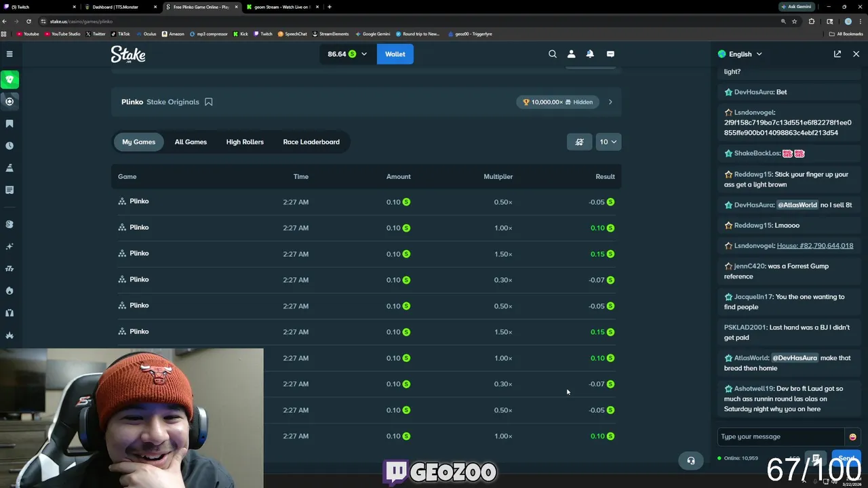Open the recent clock sidebar icon
Screen dimensions: 868x488
[9, 146]
